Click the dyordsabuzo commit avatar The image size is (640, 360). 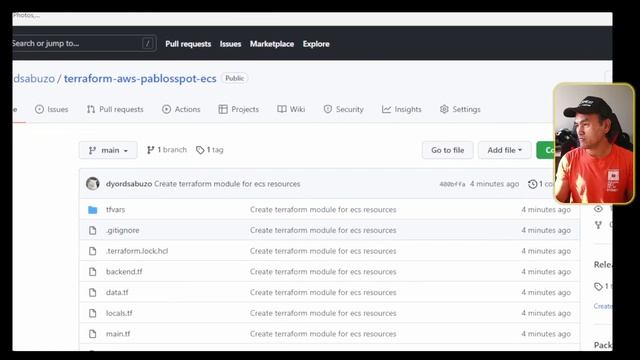(93, 184)
